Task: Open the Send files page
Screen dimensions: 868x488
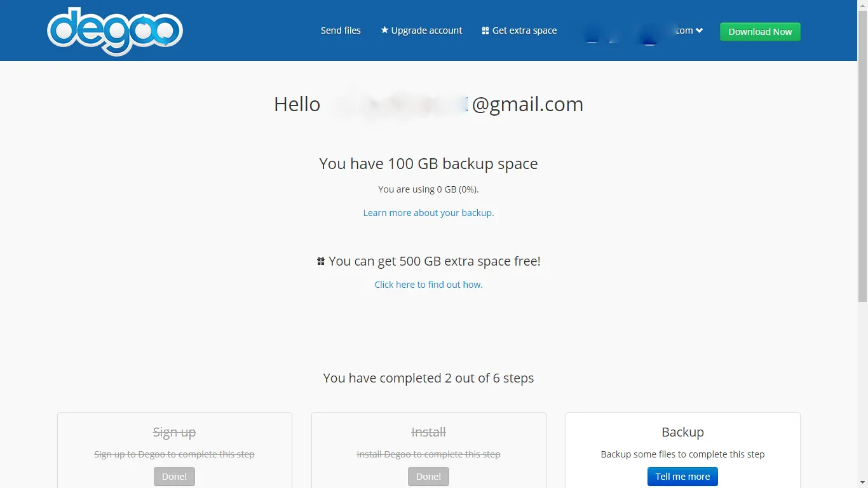Action: tap(341, 30)
